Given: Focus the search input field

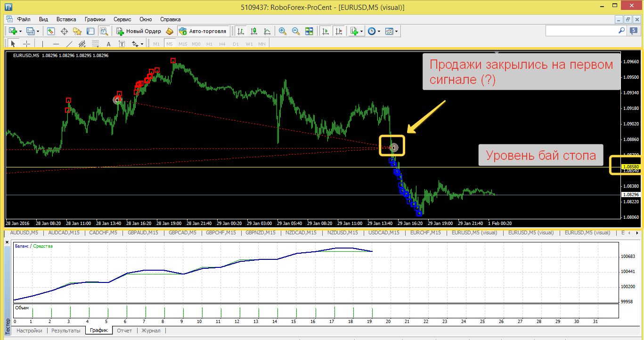Looking at the screenshot, I should tap(581, 30).
